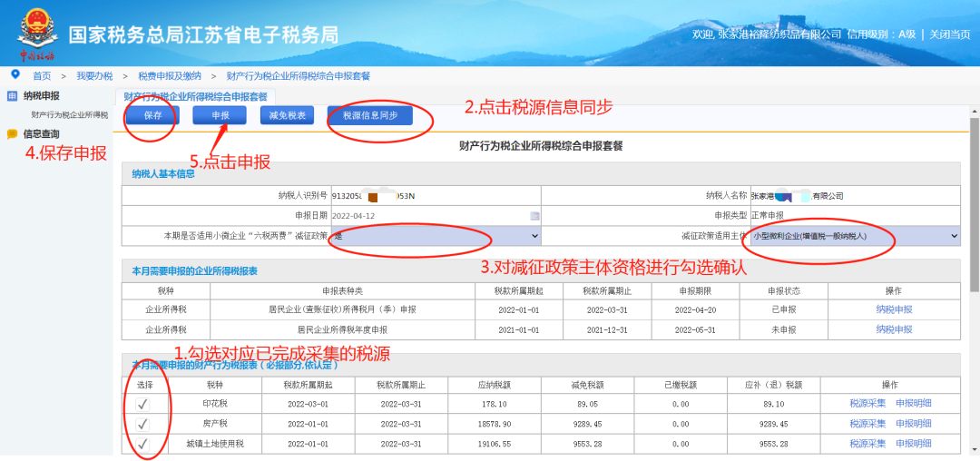This screenshot has width=980, height=461.
Task: Click the 已申报 status cell
Action: click(x=783, y=309)
